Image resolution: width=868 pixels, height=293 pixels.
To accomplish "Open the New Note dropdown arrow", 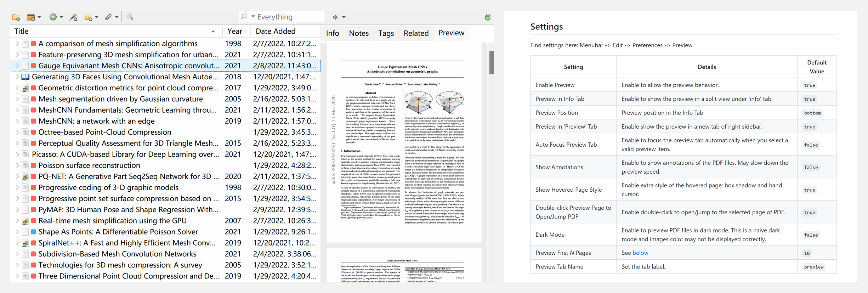I will point(97,17).
